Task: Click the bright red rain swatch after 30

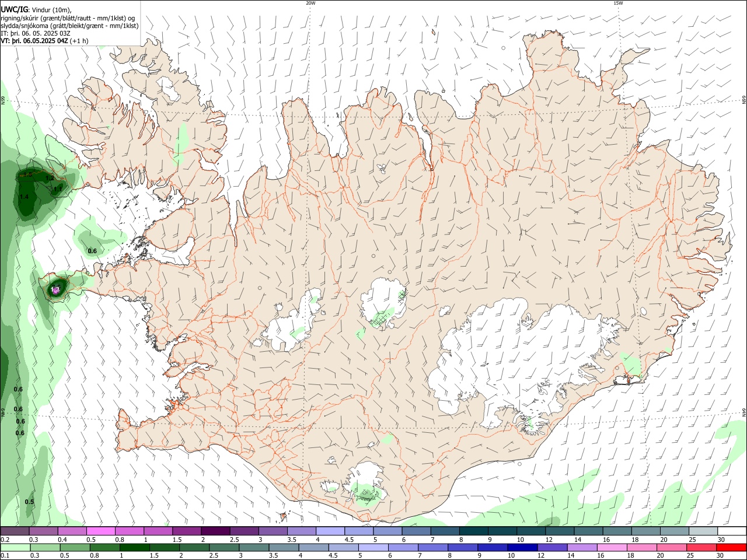Action: pos(731,547)
